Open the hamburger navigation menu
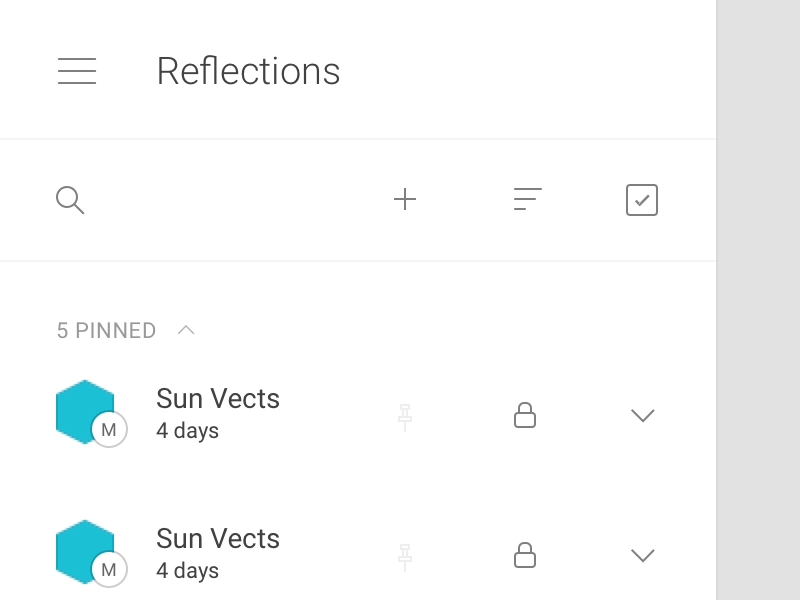The height and width of the screenshot is (600, 800). (77, 71)
